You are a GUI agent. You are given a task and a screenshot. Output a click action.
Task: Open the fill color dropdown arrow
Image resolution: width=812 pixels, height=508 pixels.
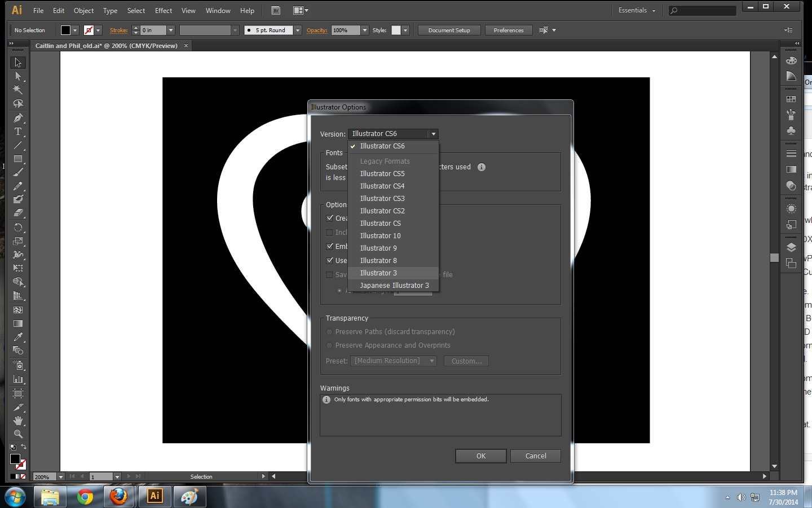coord(75,30)
